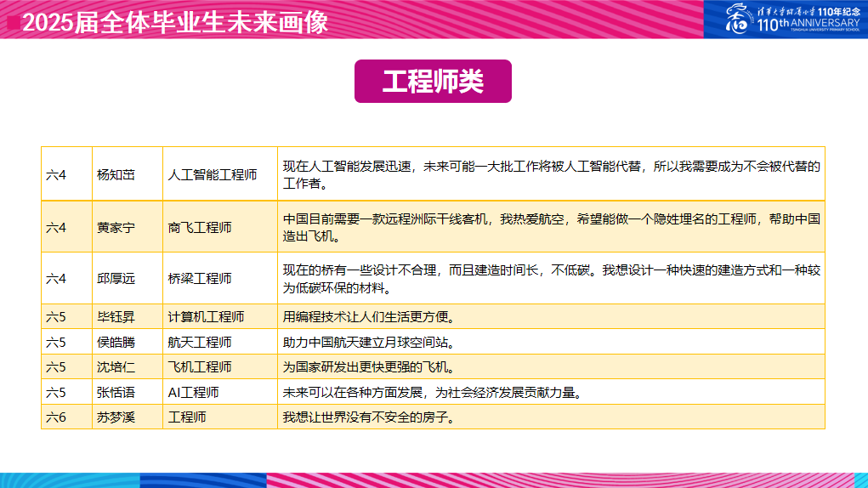Viewport: 868px width, 488px height.
Task: Click 六5 class cell in 张恬语's row
Action: pyautogui.click(x=66, y=392)
